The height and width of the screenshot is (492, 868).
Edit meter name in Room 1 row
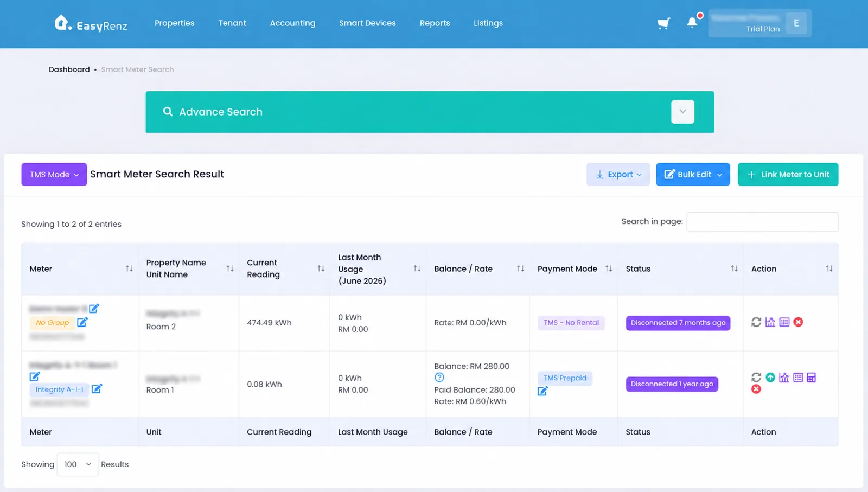[35, 376]
